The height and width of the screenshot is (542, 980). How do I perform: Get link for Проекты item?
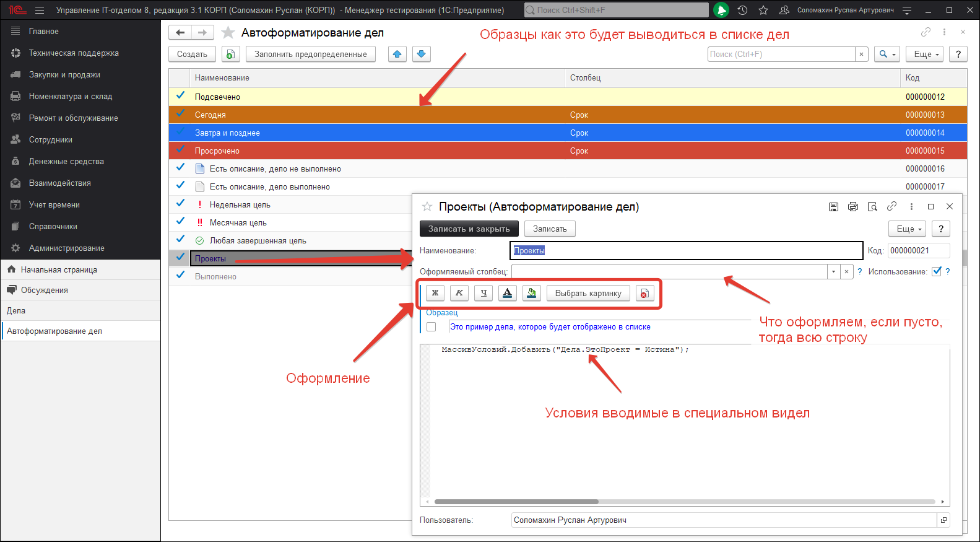coord(891,206)
